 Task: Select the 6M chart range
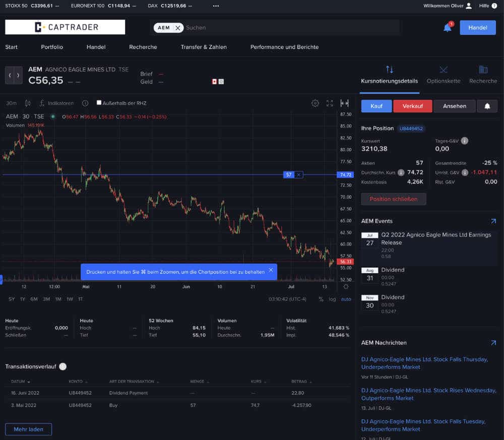34,299
